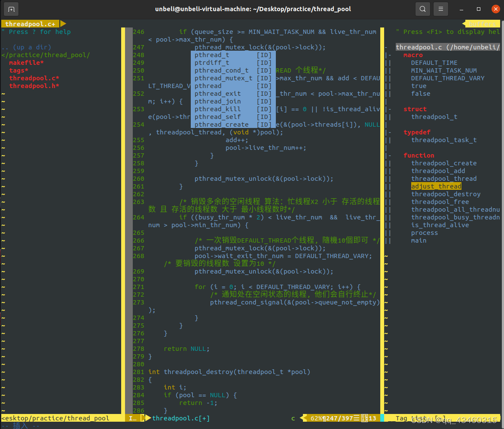This screenshot has height=429, width=504.
Task: Minimize the terminal window
Action: (x=461, y=9)
